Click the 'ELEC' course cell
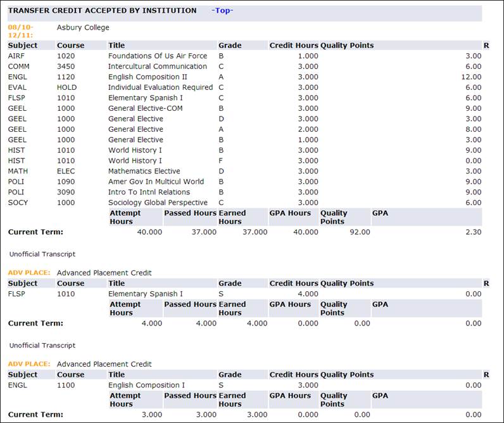This screenshot has width=504, height=423. [66, 172]
